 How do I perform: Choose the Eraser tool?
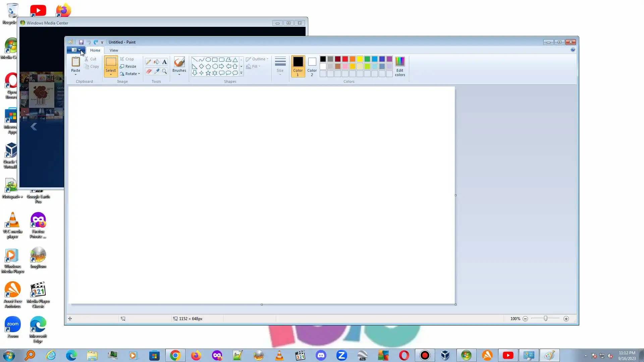click(148, 71)
